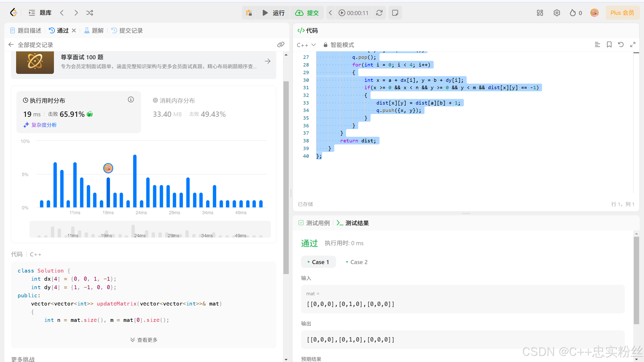Copy submission link icon

tap(281, 45)
